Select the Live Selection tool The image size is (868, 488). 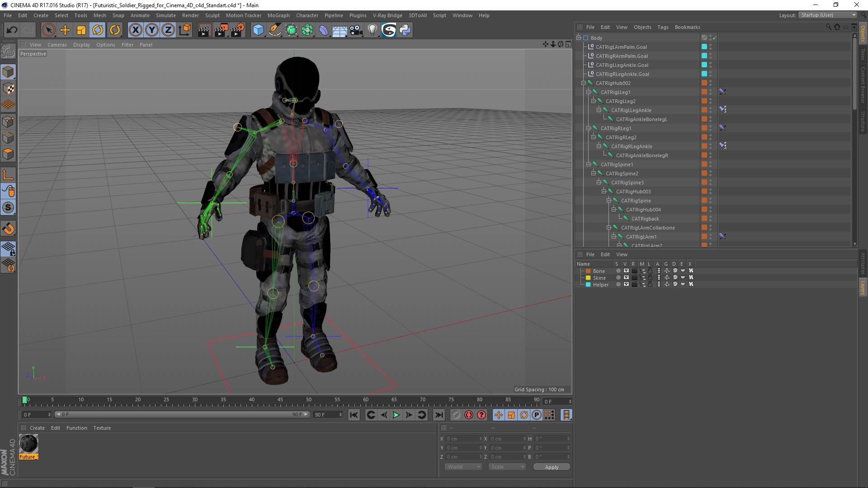(48, 30)
